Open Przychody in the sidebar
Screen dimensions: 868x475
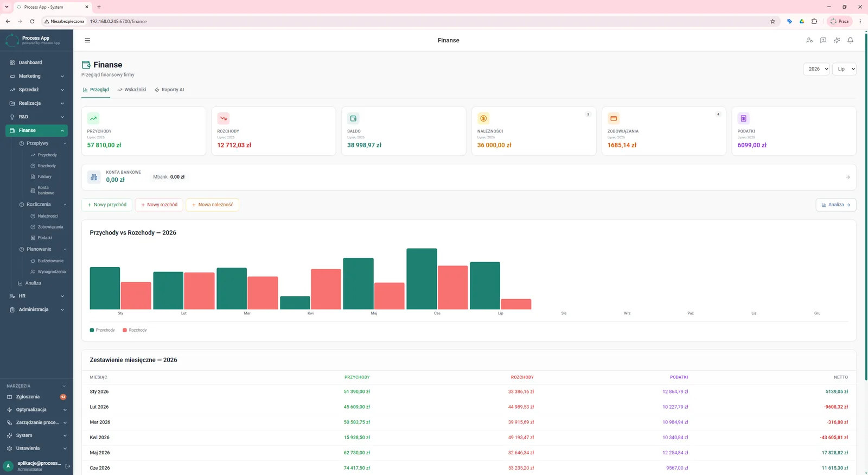47,155
